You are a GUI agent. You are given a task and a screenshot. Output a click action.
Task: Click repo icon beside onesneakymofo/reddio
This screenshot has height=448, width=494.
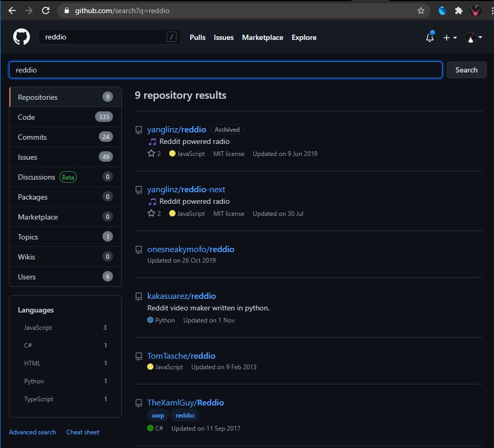tap(139, 249)
